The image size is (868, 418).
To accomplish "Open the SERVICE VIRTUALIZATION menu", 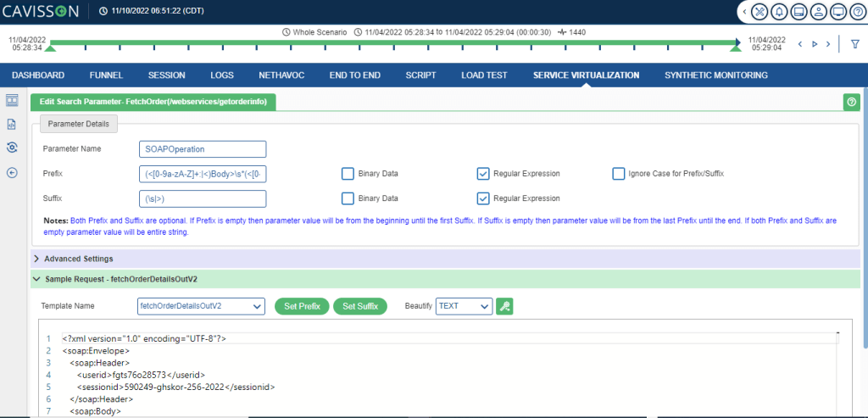I will pos(587,75).
